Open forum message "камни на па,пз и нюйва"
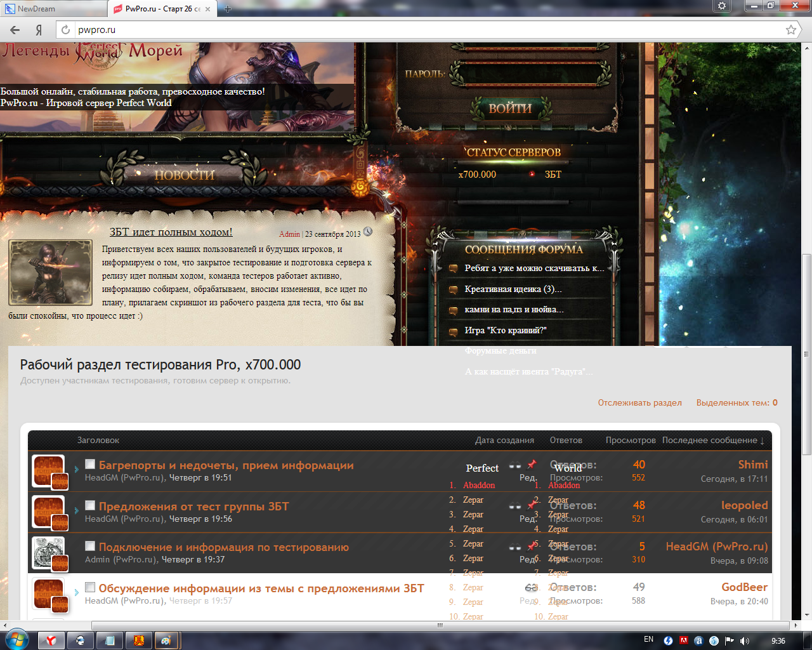Screen dimensions: 812x650 (514, 310)
